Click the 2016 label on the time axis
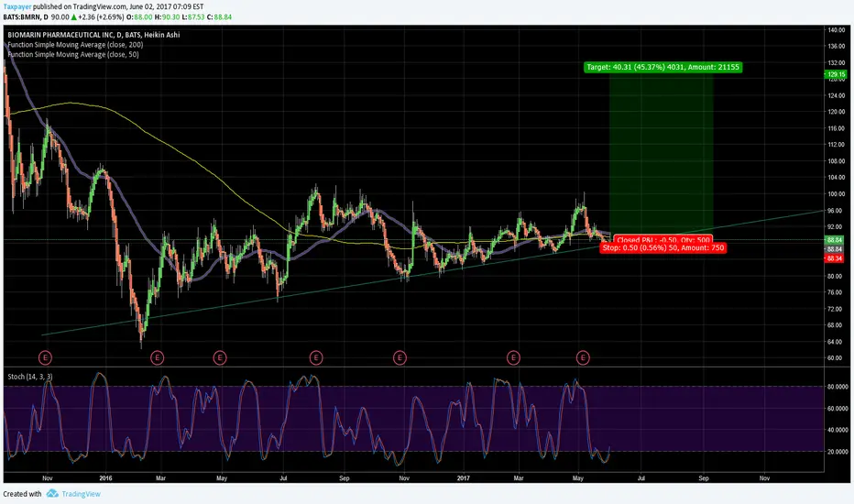Image resolution: width=854 pixels, height=504 pixels. (x=105, y=478)
